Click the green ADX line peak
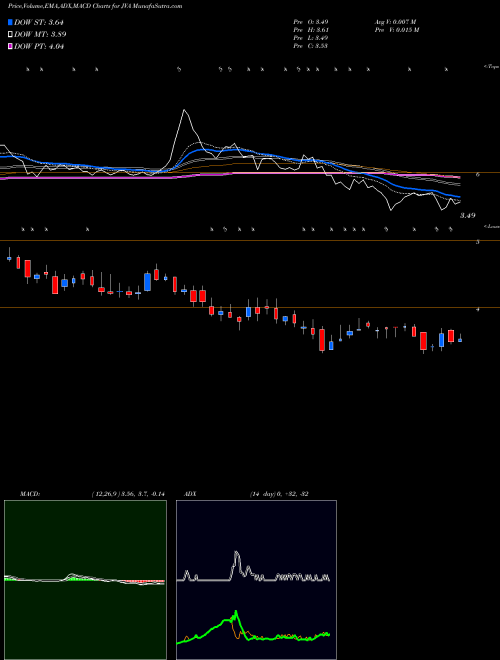 [236, 612]
